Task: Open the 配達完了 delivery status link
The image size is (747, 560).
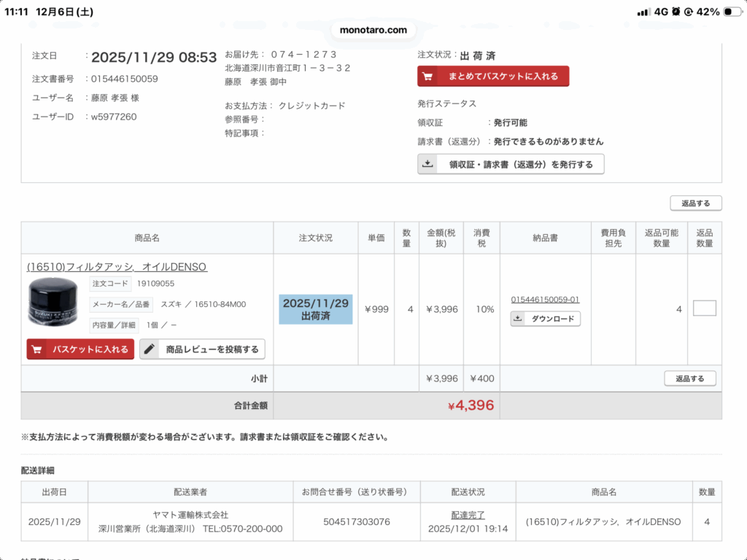Action: pos(468,515)
